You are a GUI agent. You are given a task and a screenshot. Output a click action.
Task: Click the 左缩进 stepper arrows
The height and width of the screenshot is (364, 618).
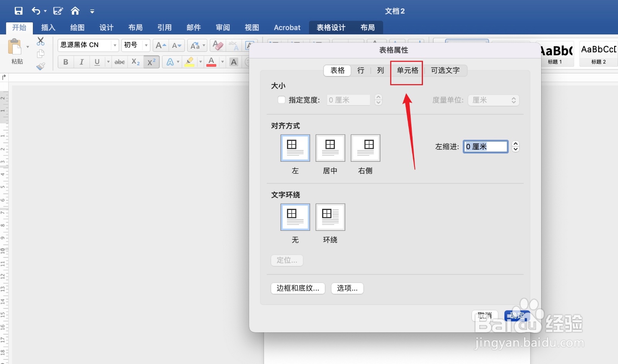(515, 147)
